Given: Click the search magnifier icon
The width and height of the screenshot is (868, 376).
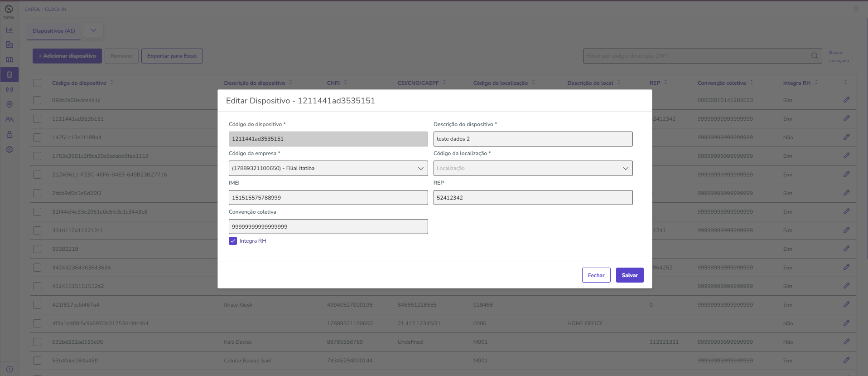Looking at the screenshot, I should (815, 56).
